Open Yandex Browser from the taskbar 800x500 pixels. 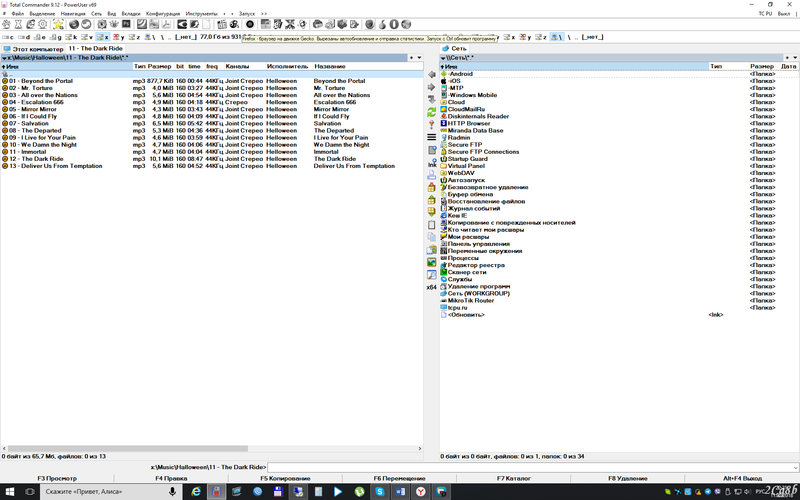coord(420,491)
